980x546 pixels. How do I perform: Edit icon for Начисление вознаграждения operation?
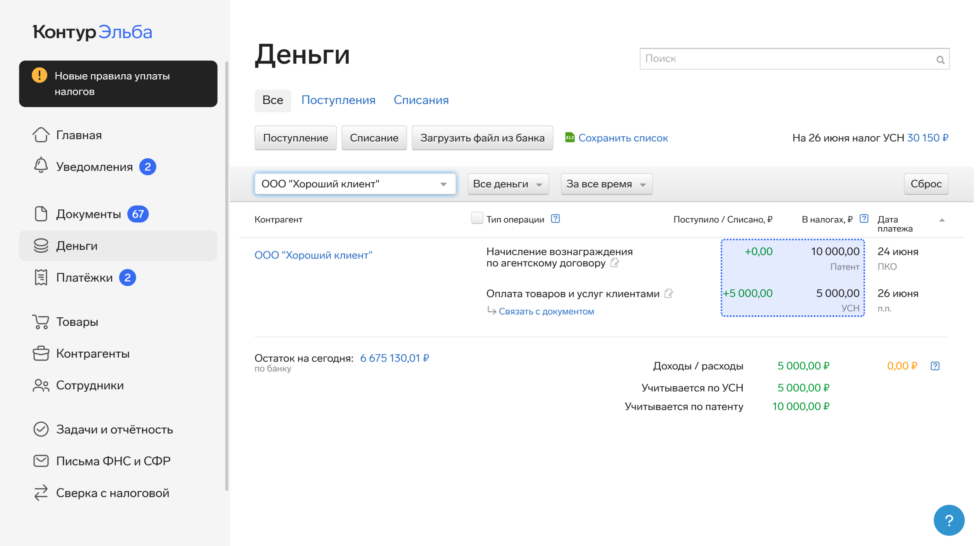(615, 263)
